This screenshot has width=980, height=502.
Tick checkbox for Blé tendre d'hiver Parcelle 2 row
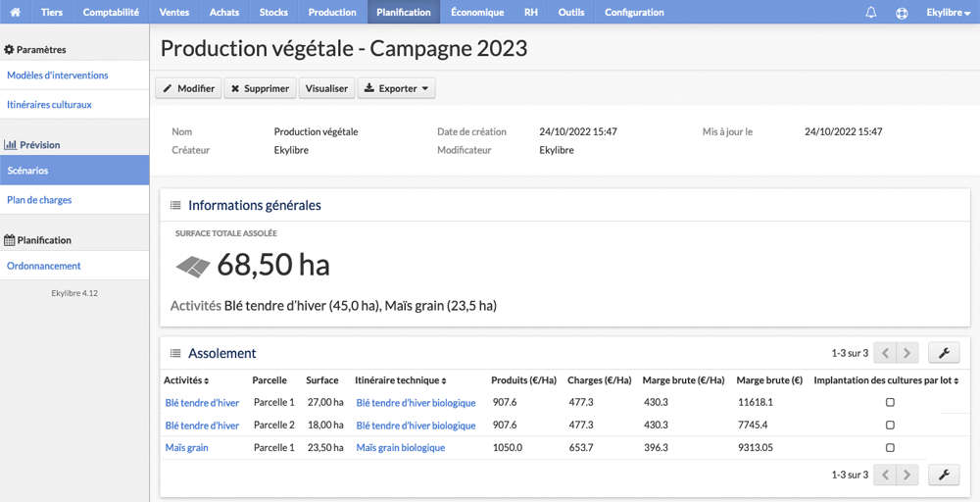[x=890, y=426]
